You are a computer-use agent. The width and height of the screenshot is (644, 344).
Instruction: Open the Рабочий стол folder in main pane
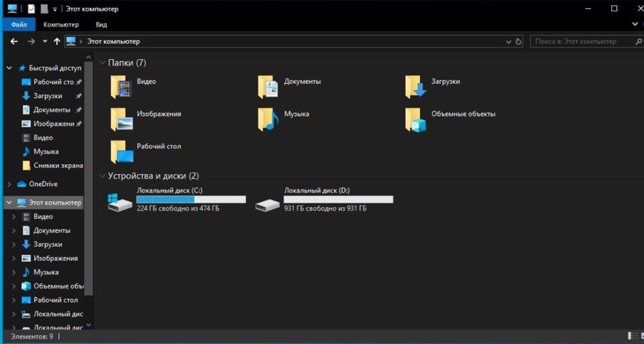tap(146, 151)
